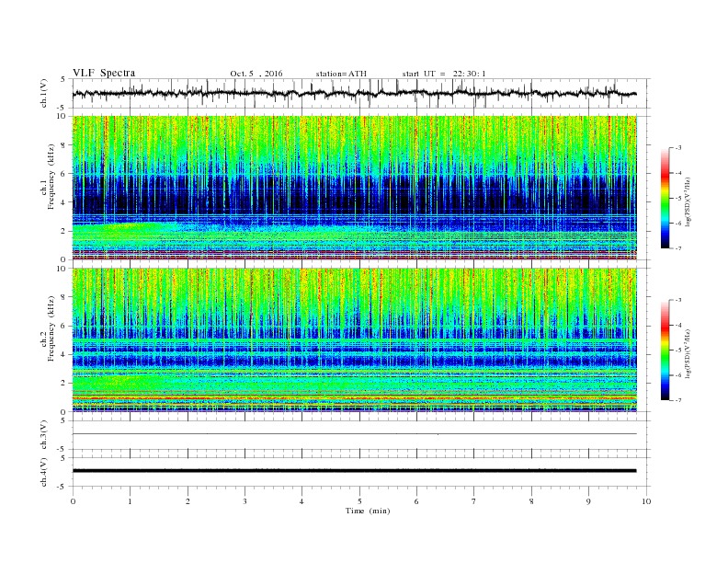Image resolution: width=728 pixels, height=563 pixels.
Task: Click the time axis tick label "7"
Action: [474, 501]
